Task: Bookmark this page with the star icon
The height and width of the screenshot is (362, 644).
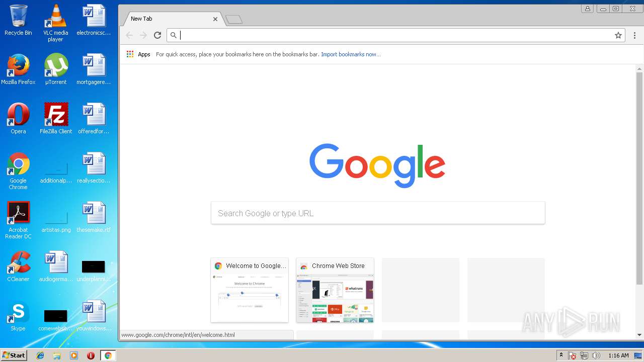Action: point(618,35)
